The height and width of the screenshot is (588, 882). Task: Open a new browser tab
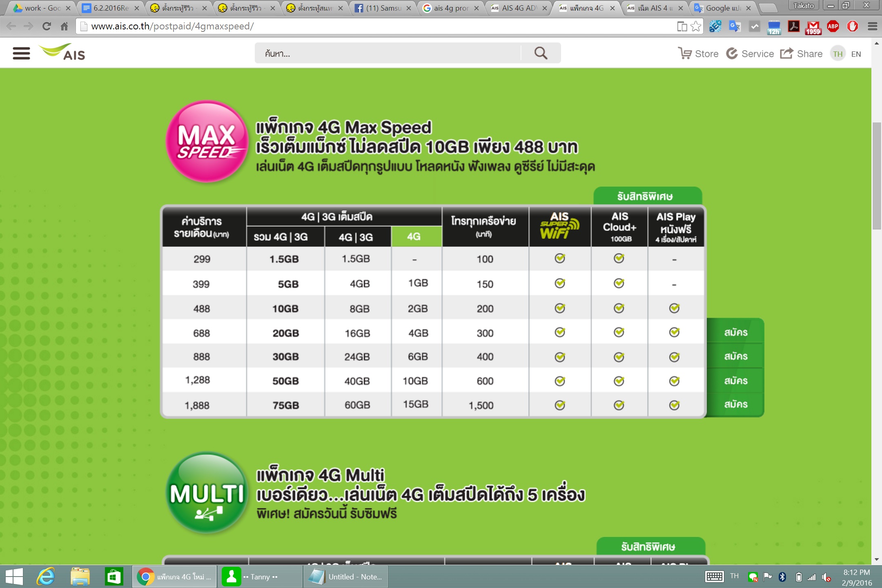click(768, 8)
